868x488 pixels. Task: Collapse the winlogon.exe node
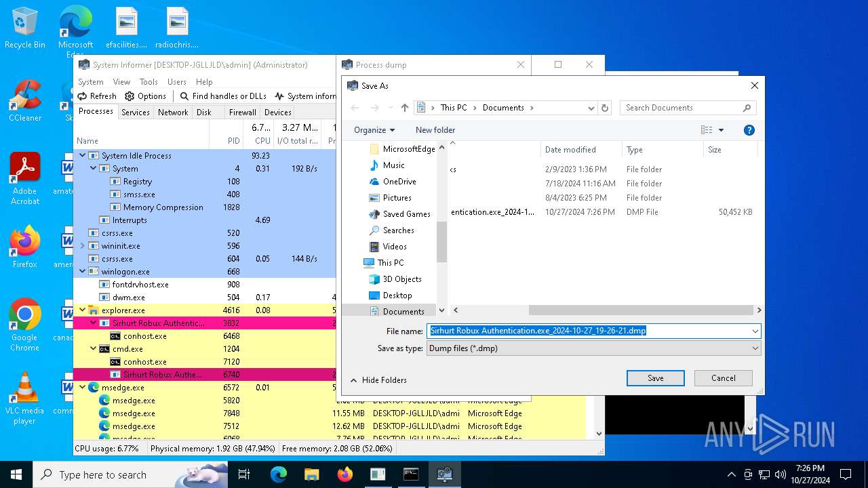[x=83, y=272]
